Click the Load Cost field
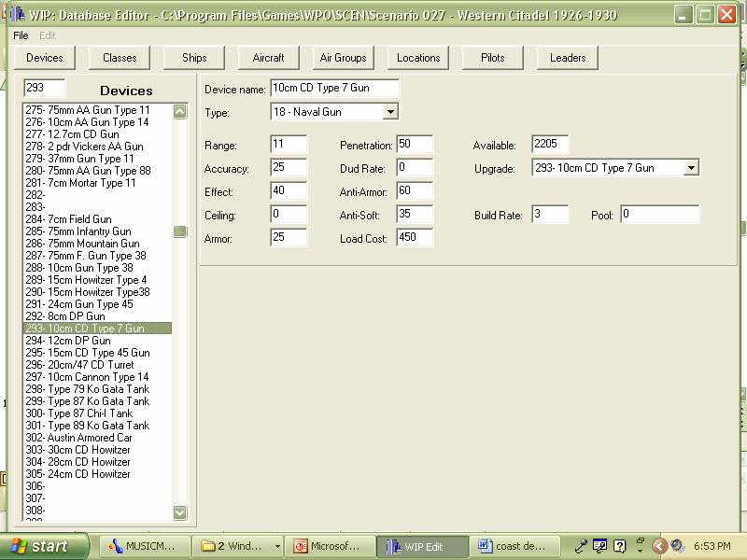 click(415, 237)
